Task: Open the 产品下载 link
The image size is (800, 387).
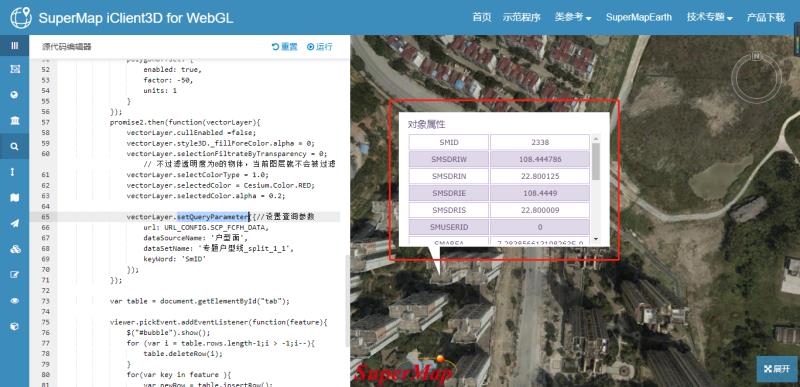Action: (x=765, y=17)
